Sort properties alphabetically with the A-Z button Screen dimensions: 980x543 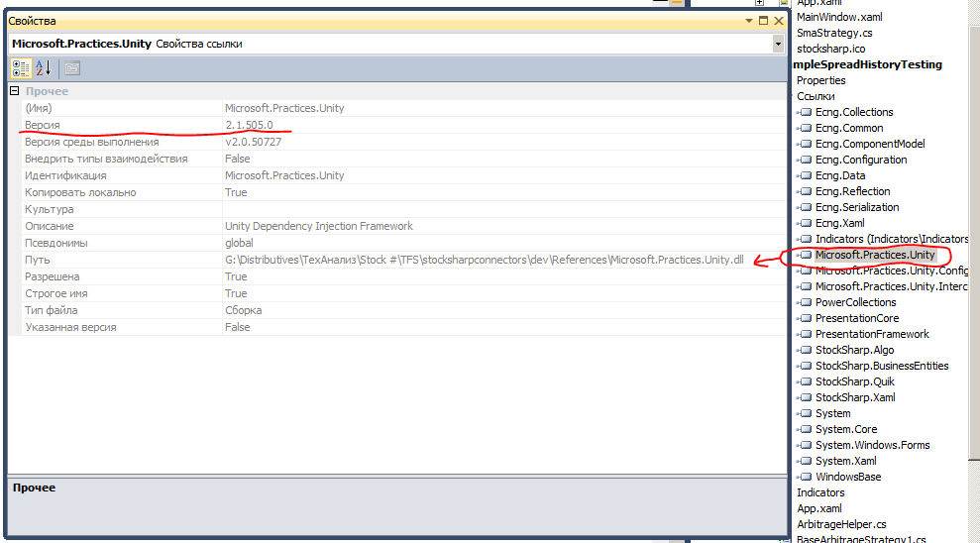43,68
